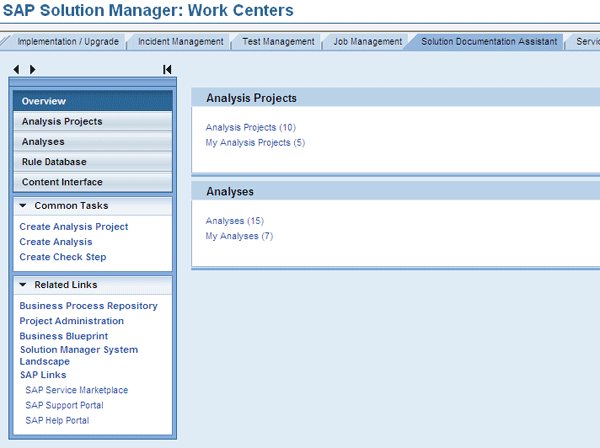Open the Analyses (15) link

coord(235,221)
